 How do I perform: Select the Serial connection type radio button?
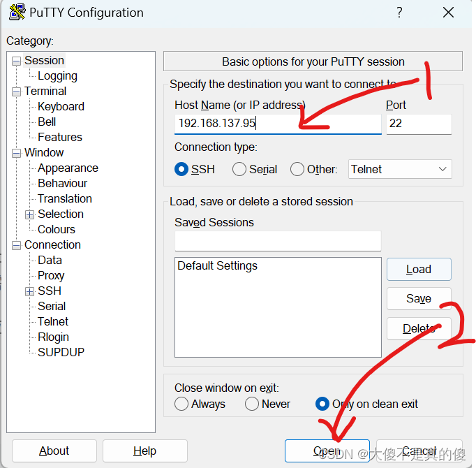[239, 169]
